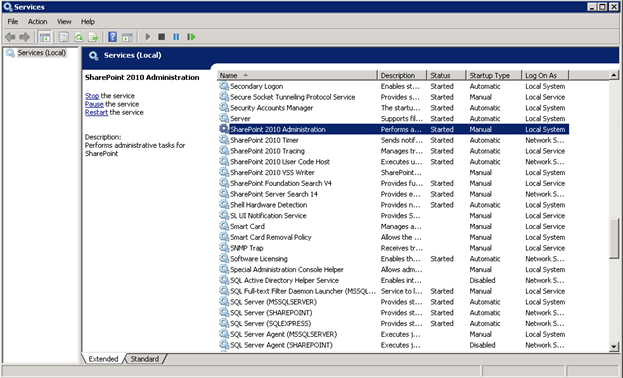Click the Restart the service link
The image size is (623, 378).
tap(96, 112)
